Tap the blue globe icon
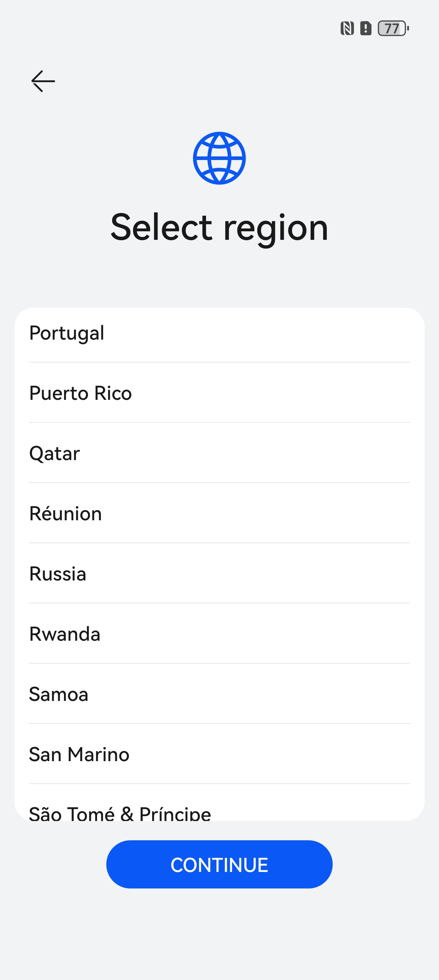 (219, 158)
